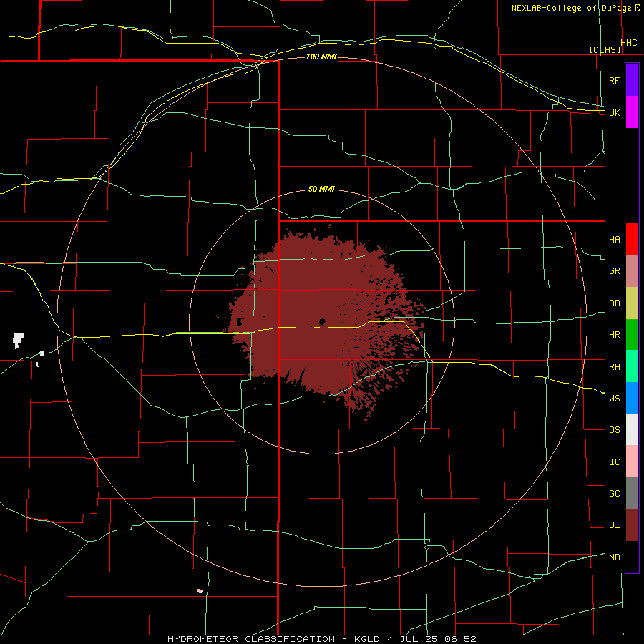Image resolution: width=644 pixels, height=644 pixels.
Task: Click the RA legend label
Action: (615, 367)
